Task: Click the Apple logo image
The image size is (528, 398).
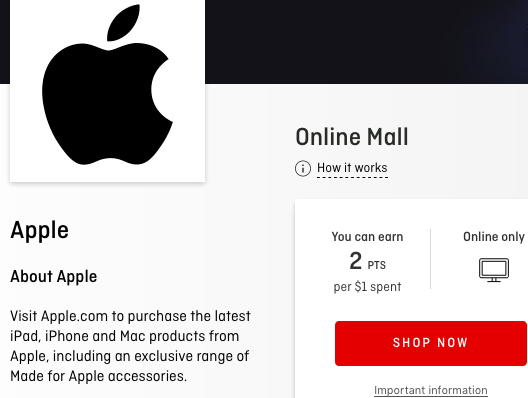Action: [x=107, y=91]
